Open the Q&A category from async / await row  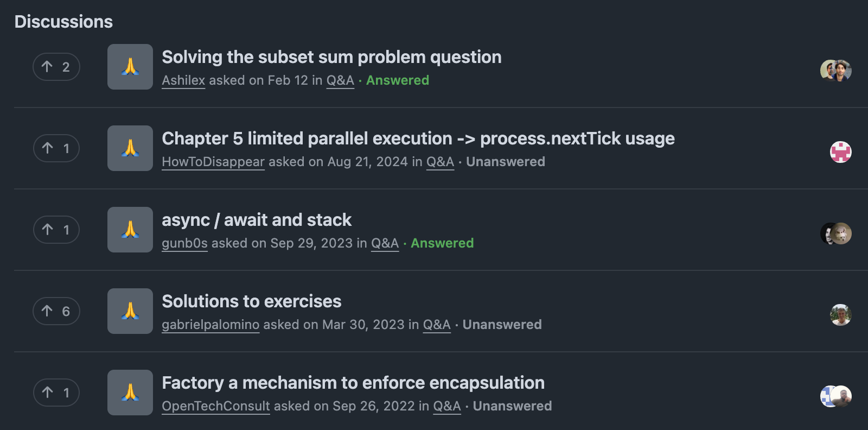tap(385, 243)
